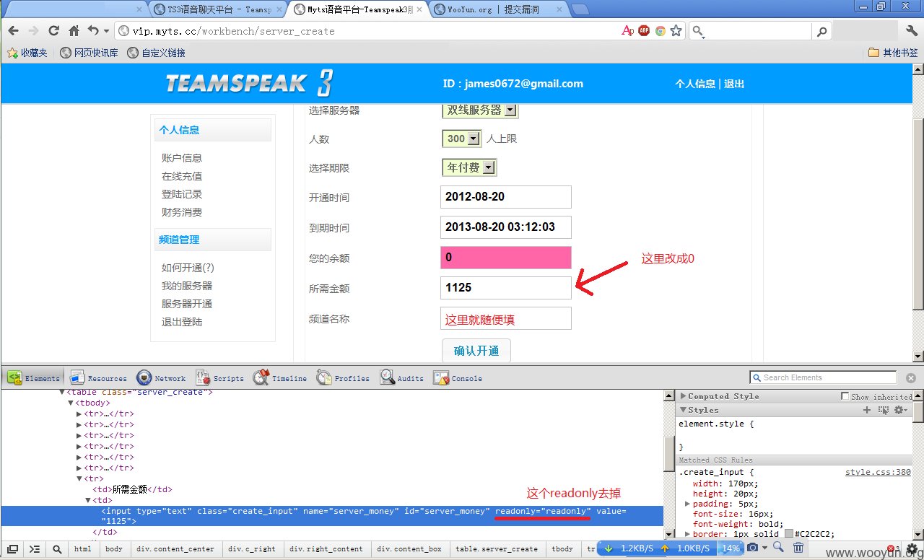
Task: Click the DevTools settings gear at bottom right
Action: click(x=911, y=548)
